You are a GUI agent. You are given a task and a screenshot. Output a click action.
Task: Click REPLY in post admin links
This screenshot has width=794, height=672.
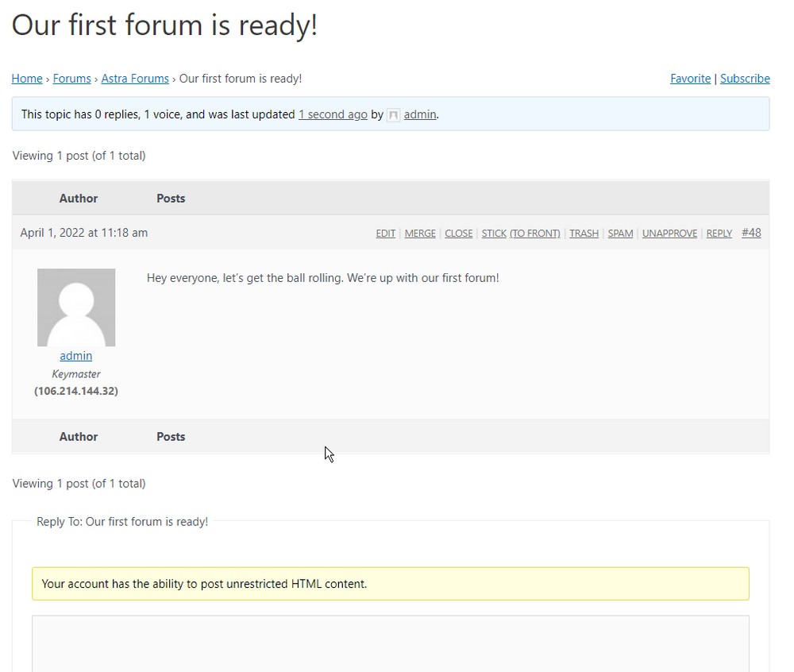[719, 234]
